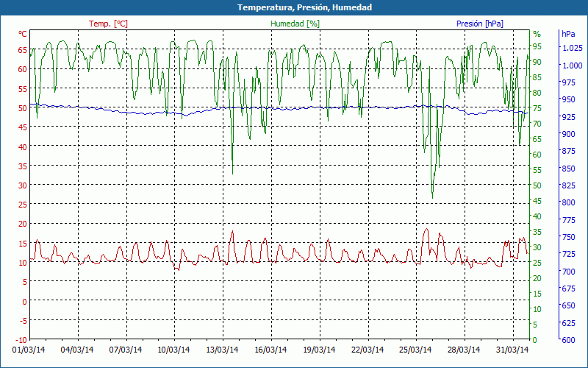588x368 pixels.
Task: Click the blue pressure axis value 775
Action: [568, 219]
